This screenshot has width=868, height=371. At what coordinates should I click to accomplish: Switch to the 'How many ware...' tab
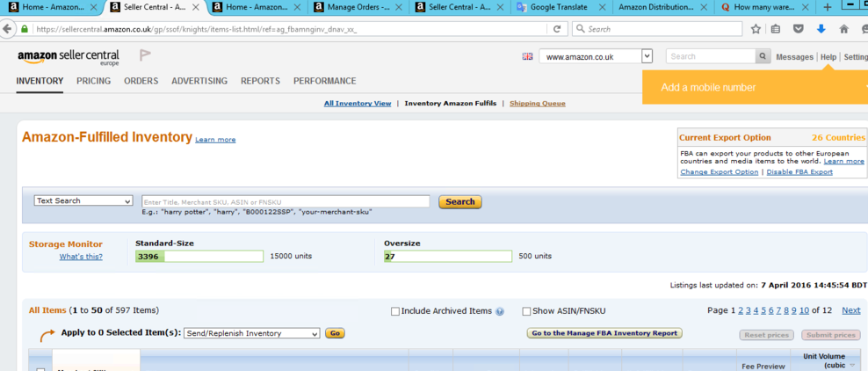coord(764,7)
